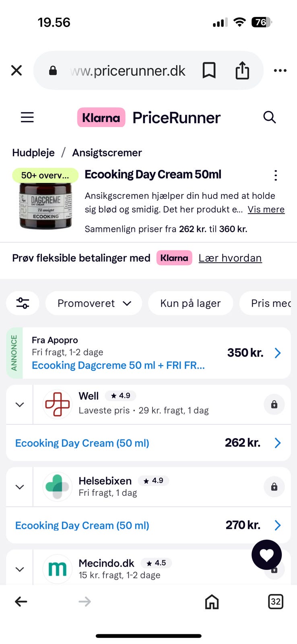The height and width of the screenshot is (644, 297).
Task: Open the 32 tabs switcher
Action: [x=275, y=602]
